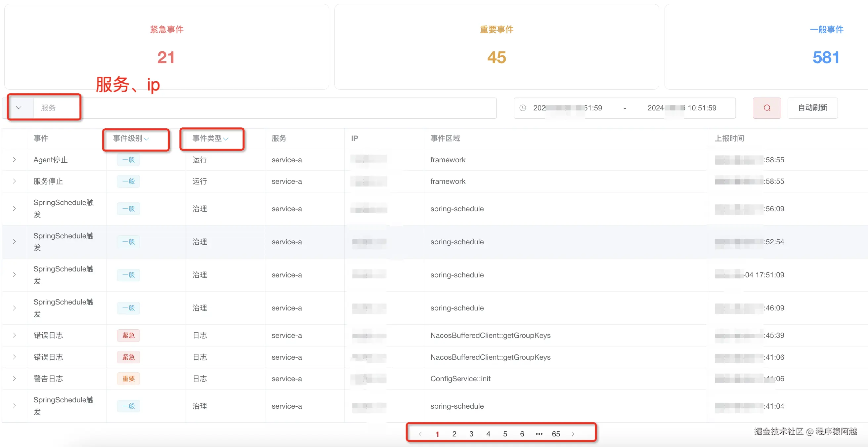The image size is (868, 447).
Task: Click previous page arrow in pagination
Action: pos(420,434)
